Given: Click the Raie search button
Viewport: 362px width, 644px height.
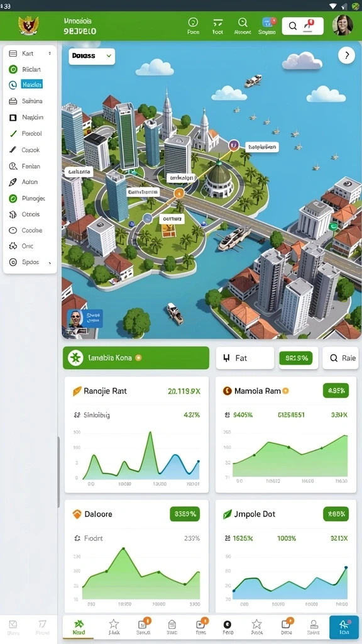Looking at the screenshot, I should click(x=340, y=358).
